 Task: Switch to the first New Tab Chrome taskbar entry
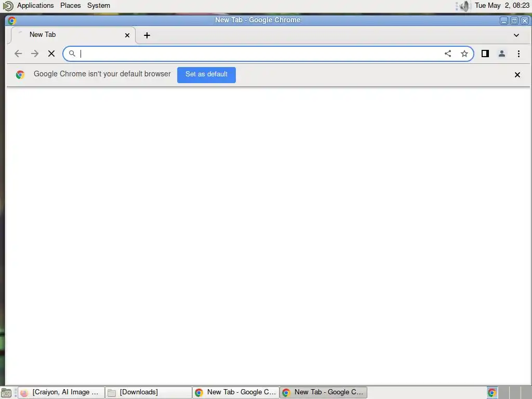tap(236, 393)
